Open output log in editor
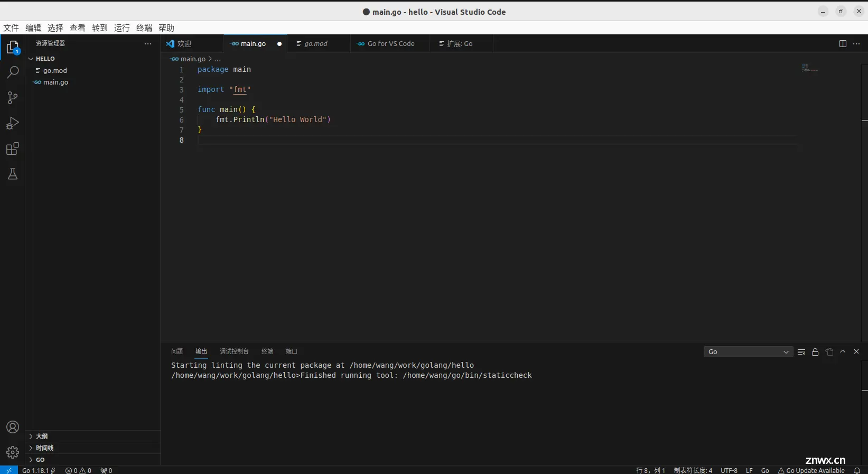The height and width of the screenshot is (474, 868). (x=829, y=352)
